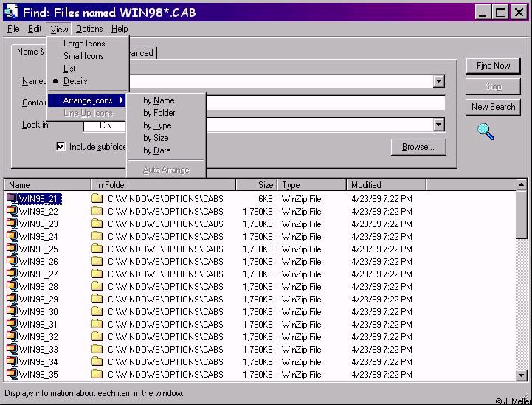The height and width of the screenshot is (405, 532).
Task: Click the WIN98_25 file icon
Action: pyautogui.click(x=13, y=249)
